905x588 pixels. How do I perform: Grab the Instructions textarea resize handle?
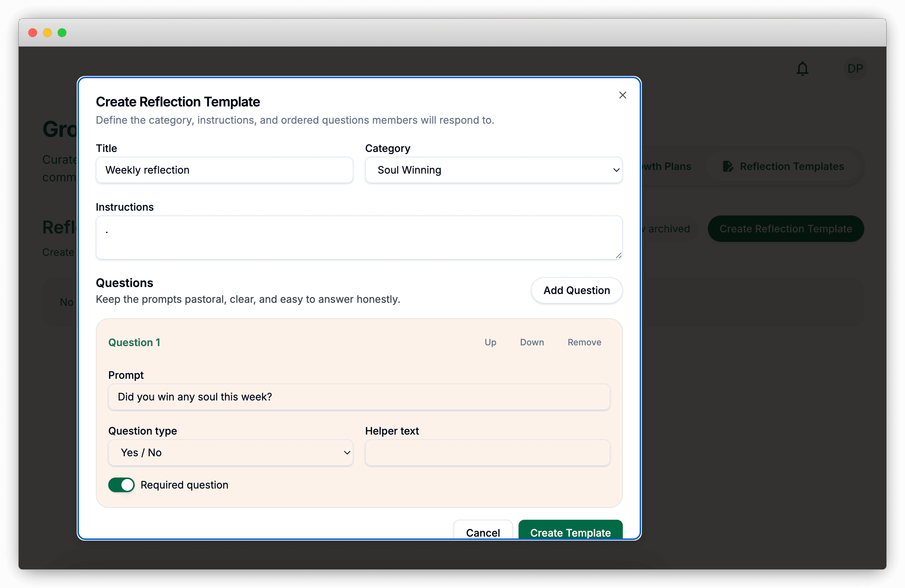(x=618, y=255)
